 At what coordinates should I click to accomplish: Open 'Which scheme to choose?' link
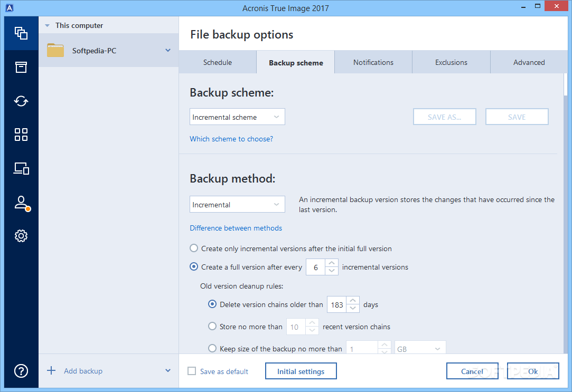[231, 139]
